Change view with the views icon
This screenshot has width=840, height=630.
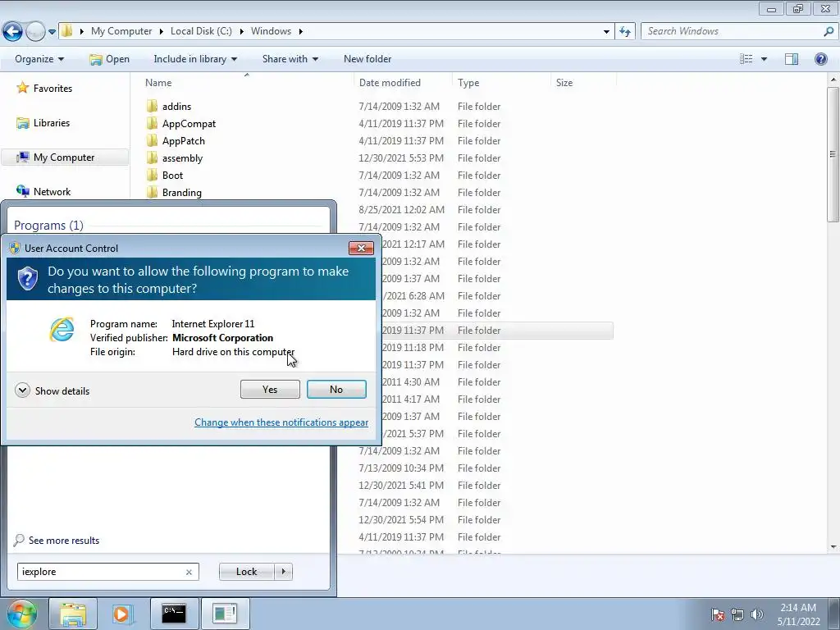pos(746,59)
